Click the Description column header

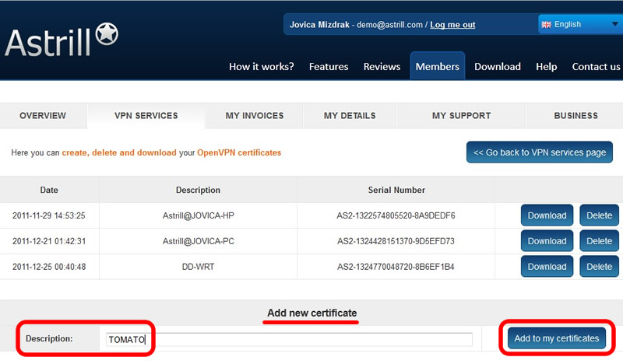pos(198,190)
